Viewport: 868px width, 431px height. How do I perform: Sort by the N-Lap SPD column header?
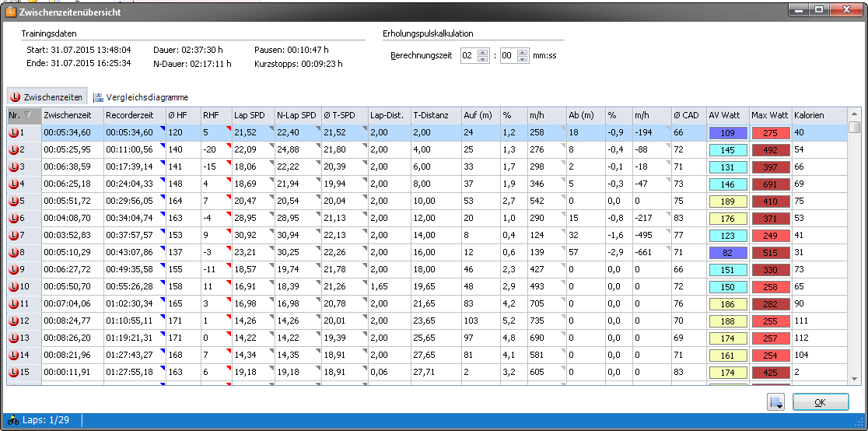(x=298, y=115)
